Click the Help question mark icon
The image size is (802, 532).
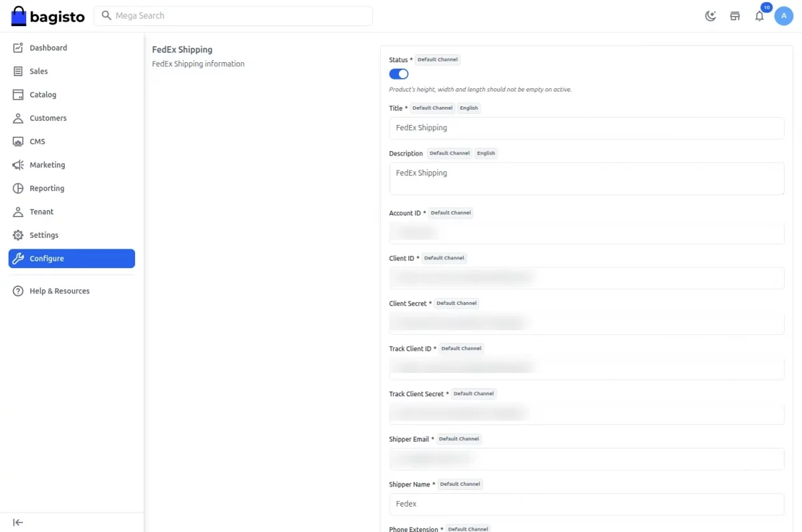[x=18, y=291]
